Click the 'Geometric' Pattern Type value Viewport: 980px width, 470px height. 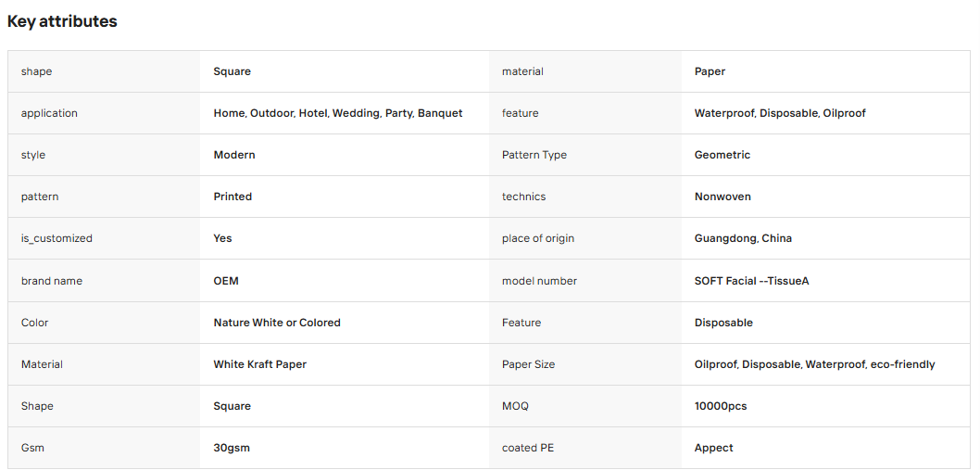[722, 155]
